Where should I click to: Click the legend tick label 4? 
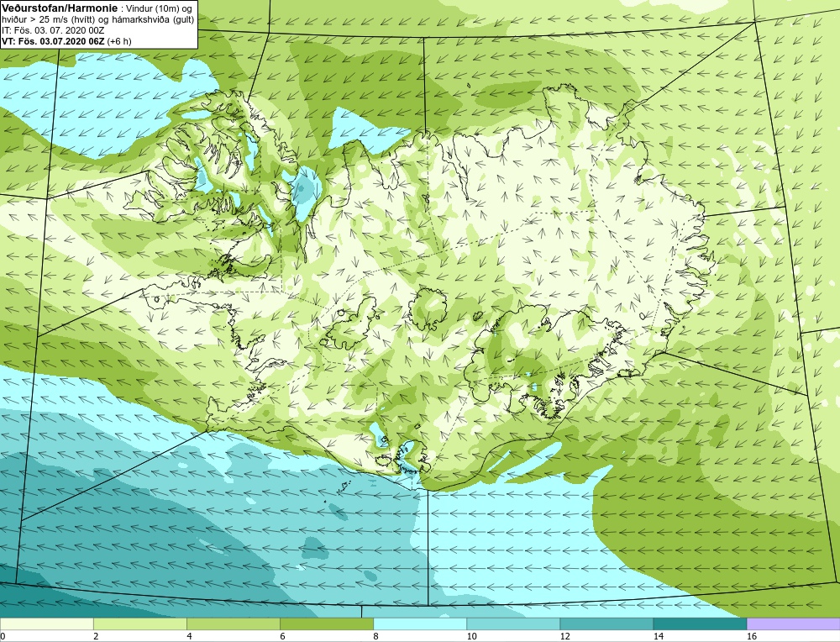pos(189,636)
